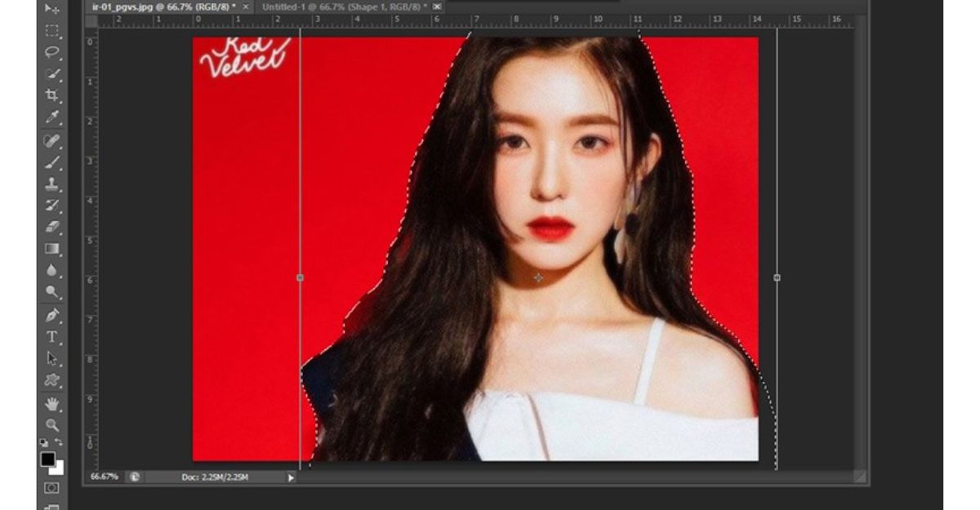The image size is (980, 510).
Task: Select the Dodge tool
Action: pyautogui.click(x=52, y=291)
